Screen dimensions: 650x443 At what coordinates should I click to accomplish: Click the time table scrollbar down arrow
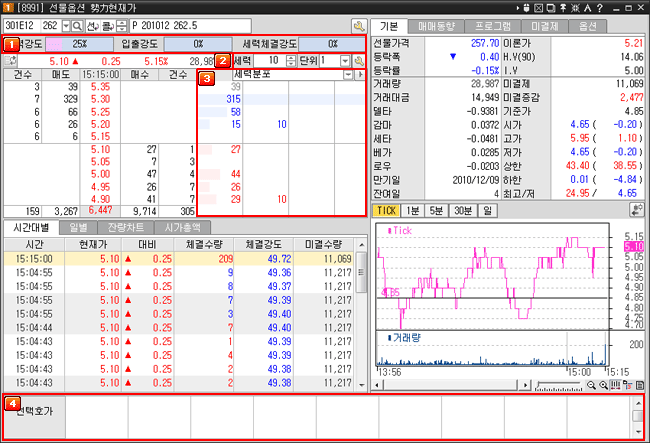click(x=361, y=385)
